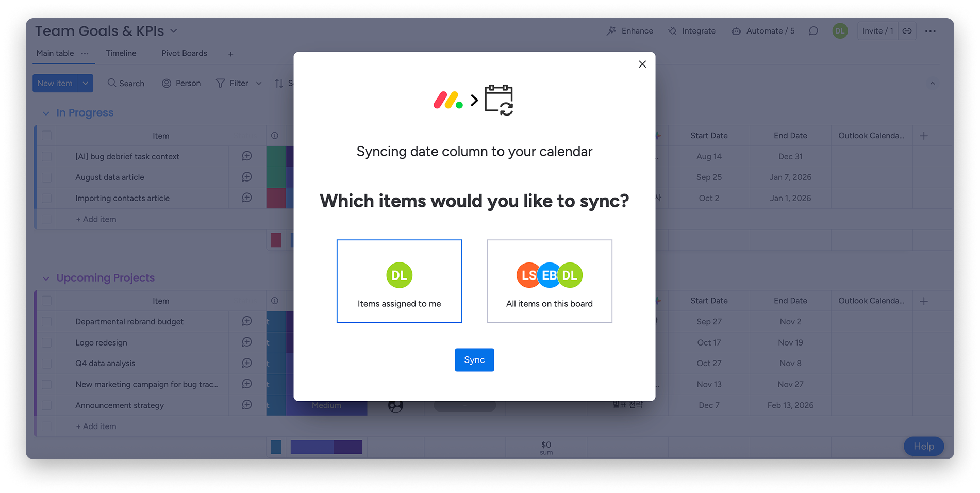The image size is (980, 493).
Task: Click the Medium priority cell for Announcement strategy
Action: click(x=326, y=405)
